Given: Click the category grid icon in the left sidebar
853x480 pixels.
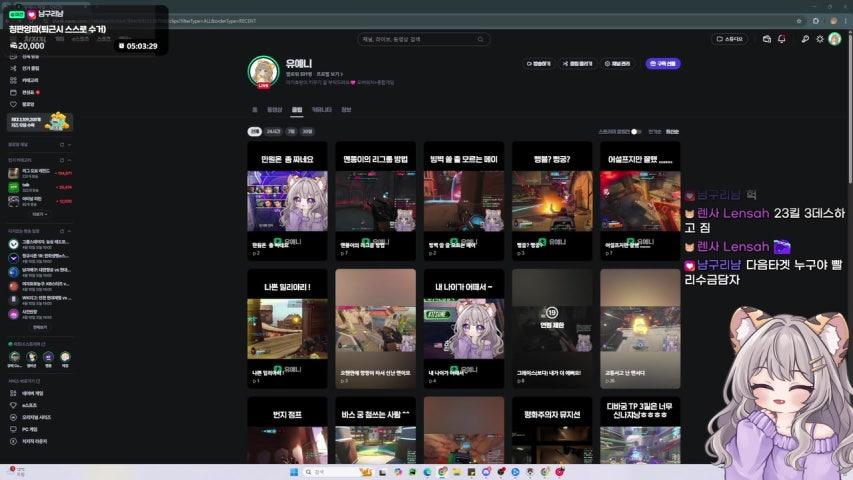Looking at the screenshot, I should pyautogui.click(x=13, y=80).
